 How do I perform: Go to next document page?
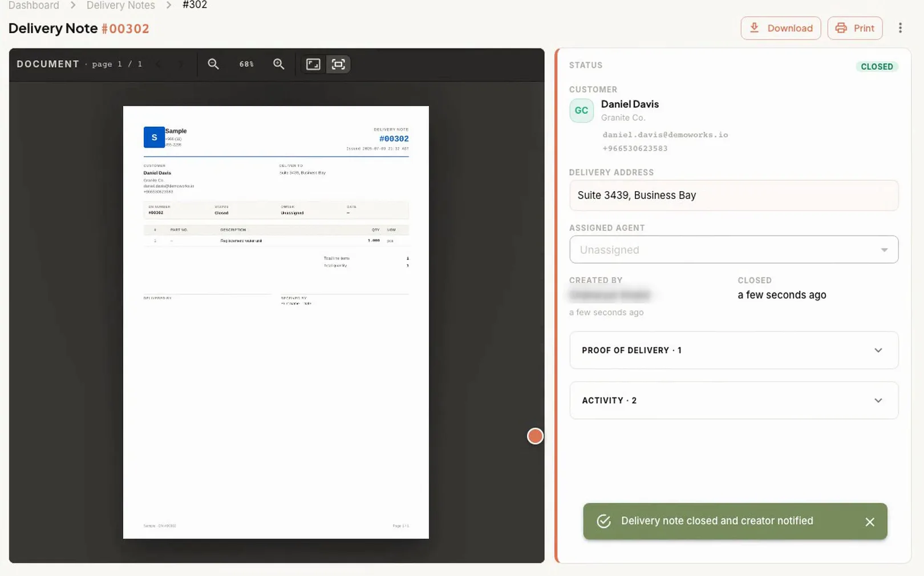tap(181, 64)
